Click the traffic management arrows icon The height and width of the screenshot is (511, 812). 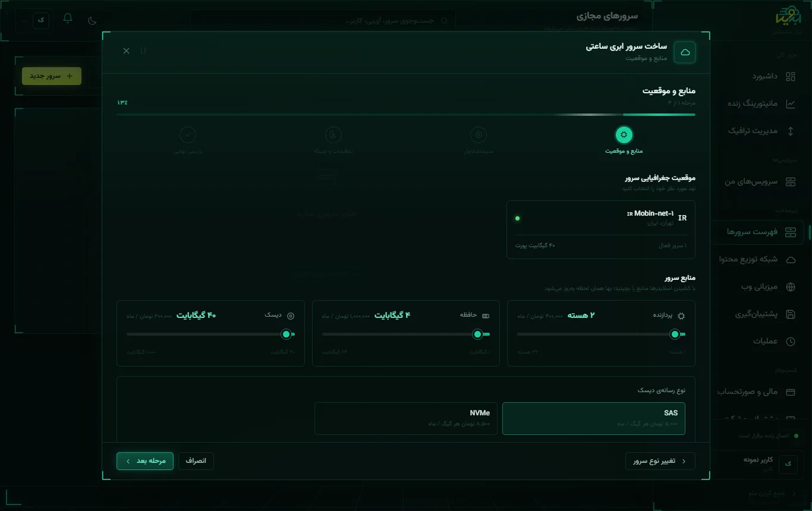coord(790,131)
